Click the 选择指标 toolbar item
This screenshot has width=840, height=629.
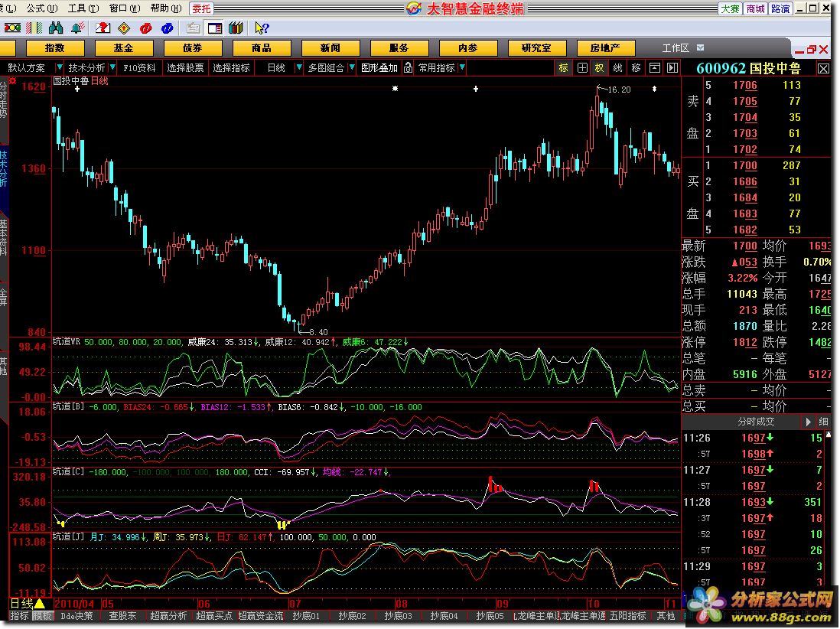[x=232, y=67]
